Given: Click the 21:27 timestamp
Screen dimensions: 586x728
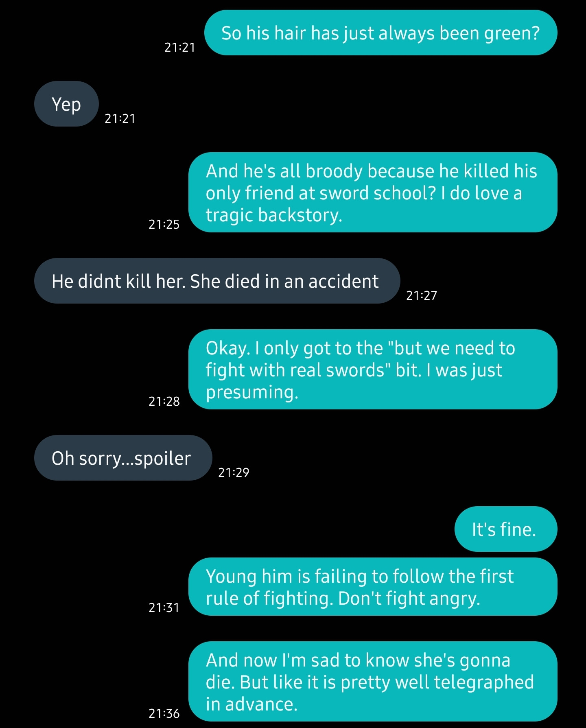Looking at the screenshot, I should (422, 296).
